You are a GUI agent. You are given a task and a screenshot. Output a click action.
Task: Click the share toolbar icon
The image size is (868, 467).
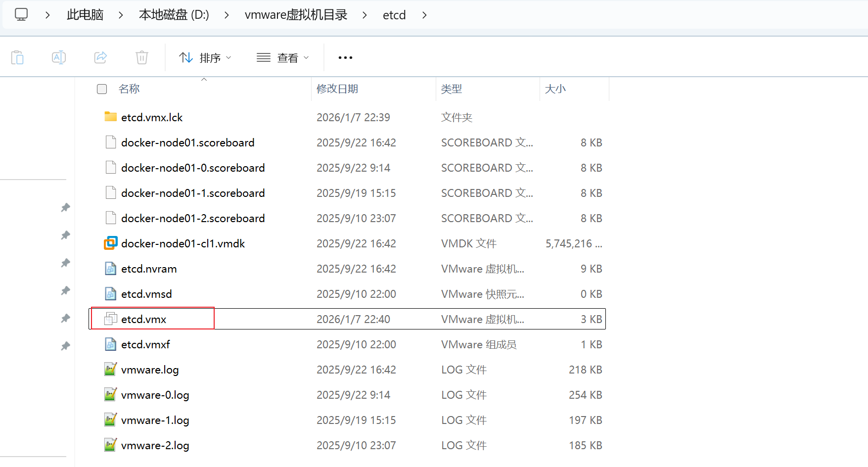coord(101,57)
